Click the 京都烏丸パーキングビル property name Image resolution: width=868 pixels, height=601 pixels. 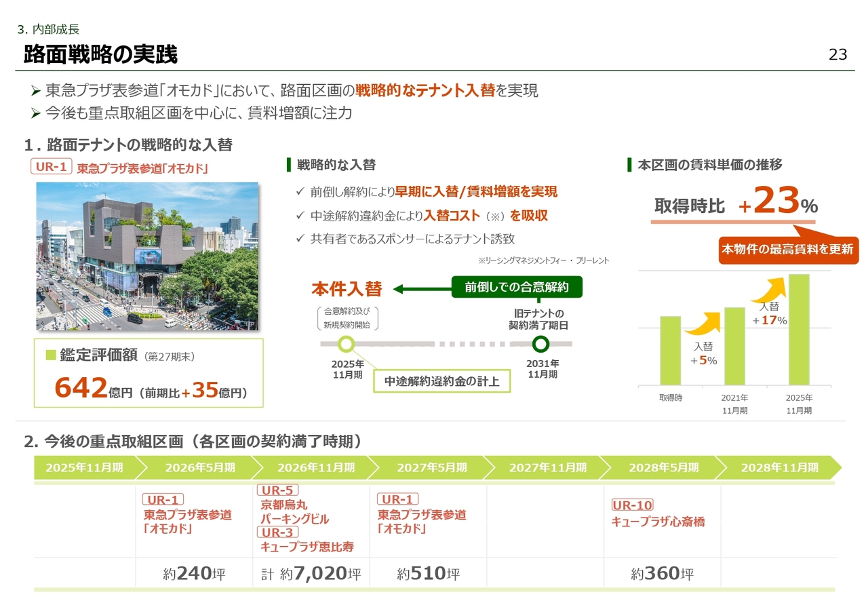click(x=294, y=512)
